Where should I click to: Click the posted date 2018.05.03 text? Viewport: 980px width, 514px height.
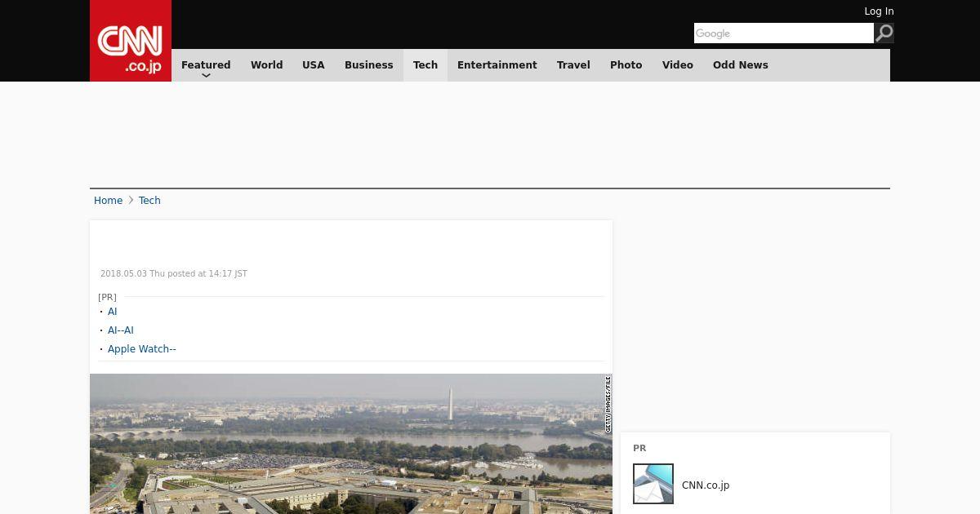(174, 274)
